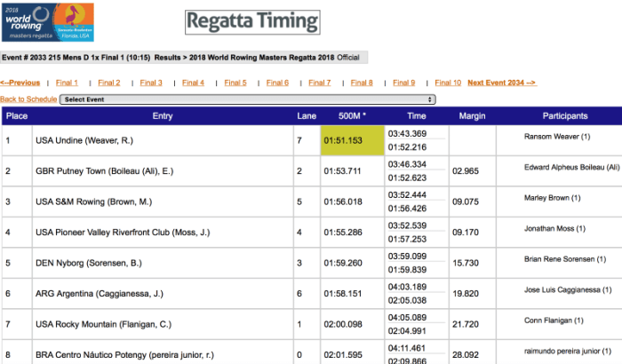Click finish time 04:03.189
Screen dimensions: 622x364
click(x=407, y=287)
